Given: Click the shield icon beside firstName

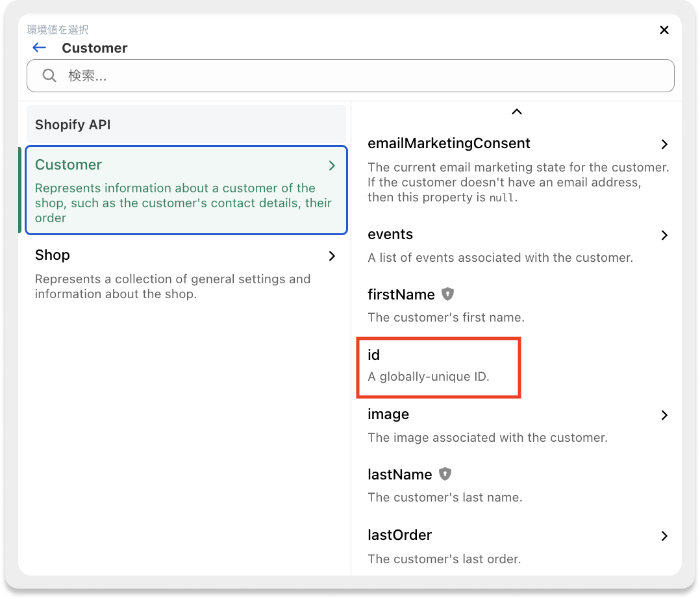Looking at the screenshot, I should point(447,294).
